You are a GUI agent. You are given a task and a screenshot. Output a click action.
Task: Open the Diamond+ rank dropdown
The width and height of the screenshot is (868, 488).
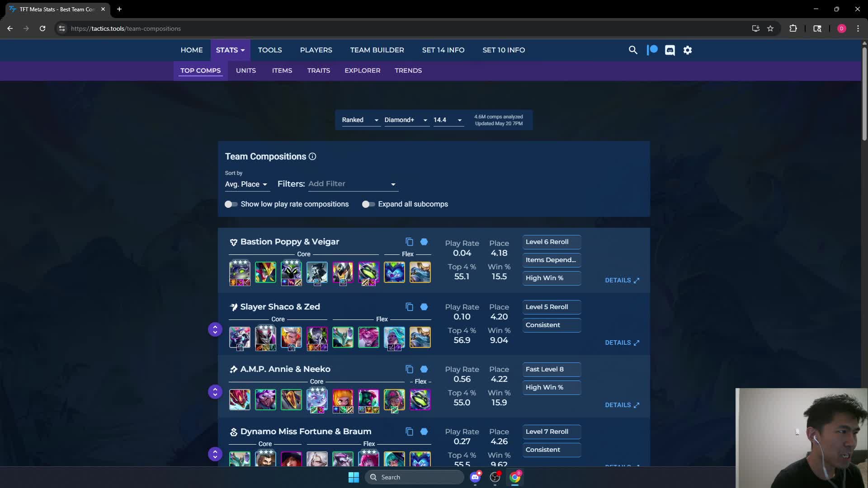pyautogui.click(x=406, y=120)
